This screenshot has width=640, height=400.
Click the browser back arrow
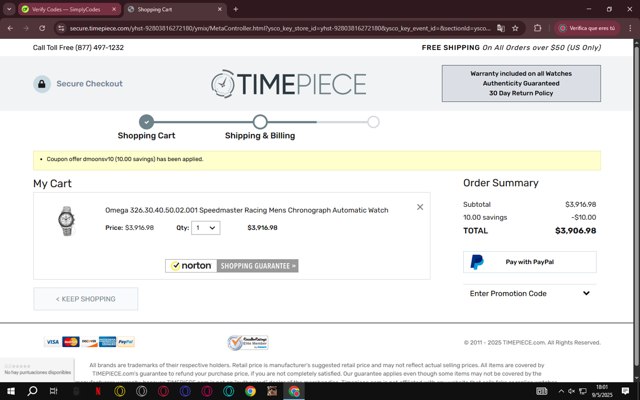click(x=10, y=28)
